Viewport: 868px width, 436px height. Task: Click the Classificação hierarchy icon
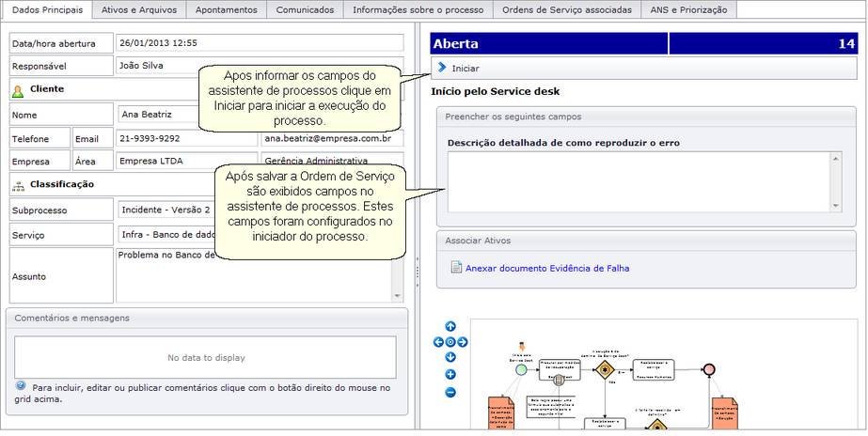coord(18,187)
